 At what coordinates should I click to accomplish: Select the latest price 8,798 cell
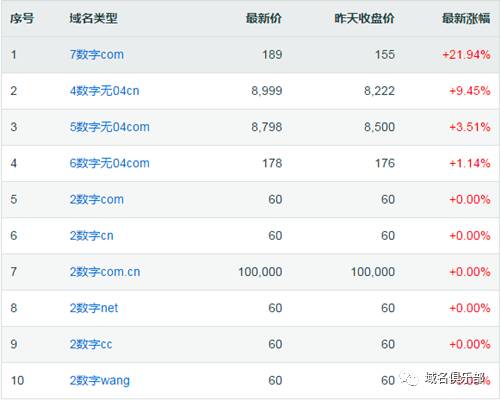pos(267,127)
